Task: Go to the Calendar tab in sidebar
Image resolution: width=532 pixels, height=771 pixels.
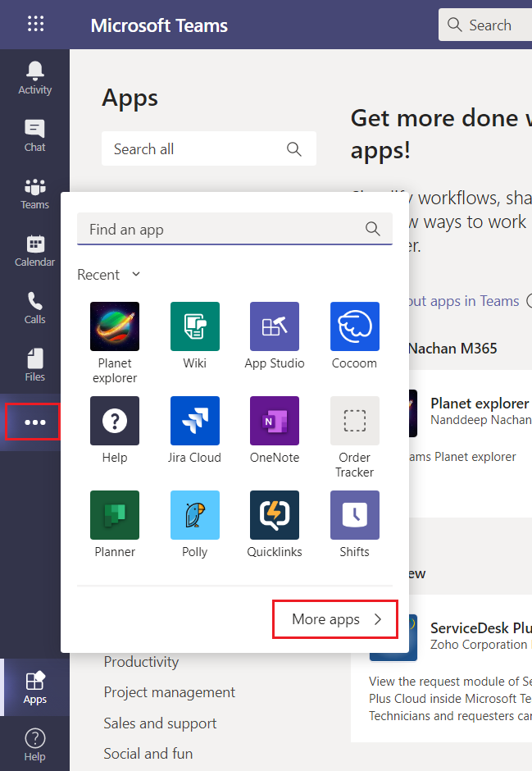Action: coord(34,251)
